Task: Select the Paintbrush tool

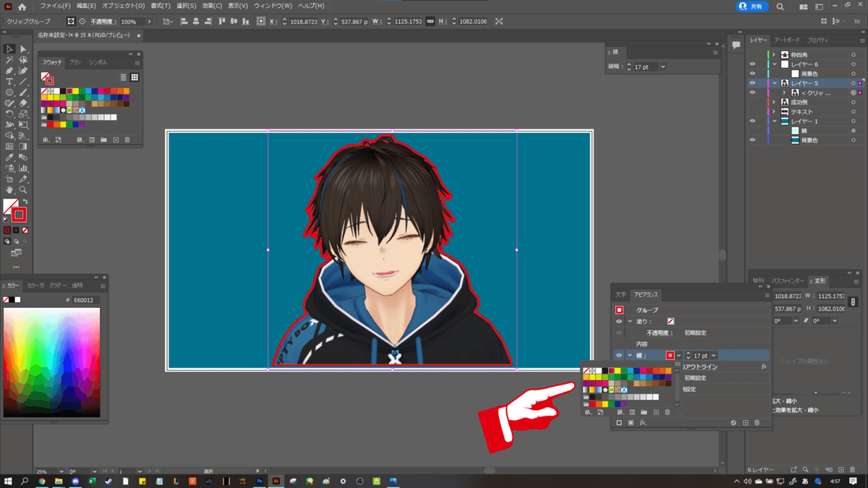Action: click(x=23, y=93)
